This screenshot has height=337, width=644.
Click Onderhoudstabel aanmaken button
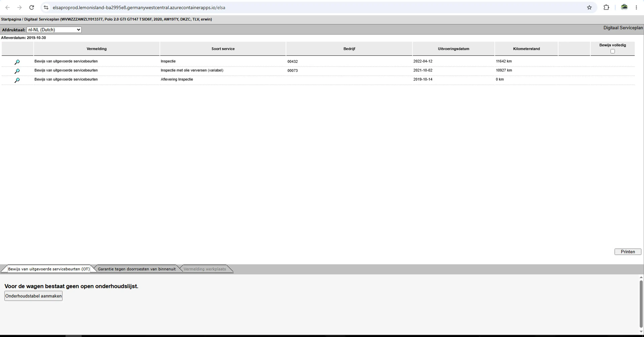tap(34, 296)
